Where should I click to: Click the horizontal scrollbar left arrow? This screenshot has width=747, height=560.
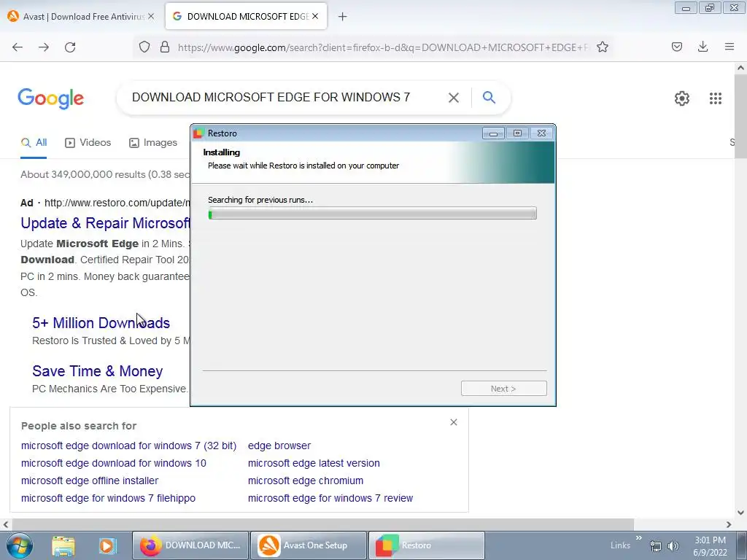pyautogui.click(x=6, y=524)
